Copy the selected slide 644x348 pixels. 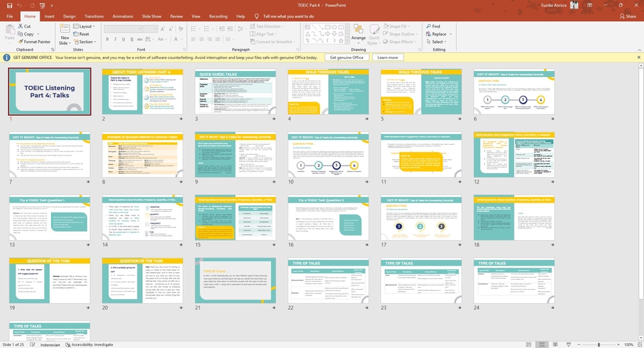(25, 34)
